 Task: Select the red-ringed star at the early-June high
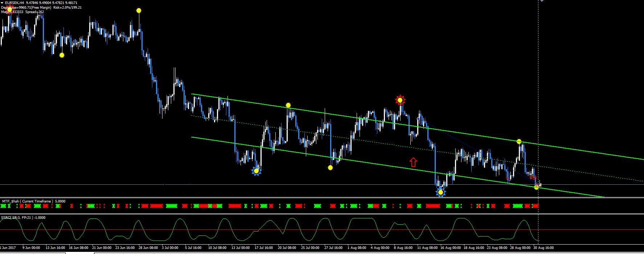coord(9,9)
